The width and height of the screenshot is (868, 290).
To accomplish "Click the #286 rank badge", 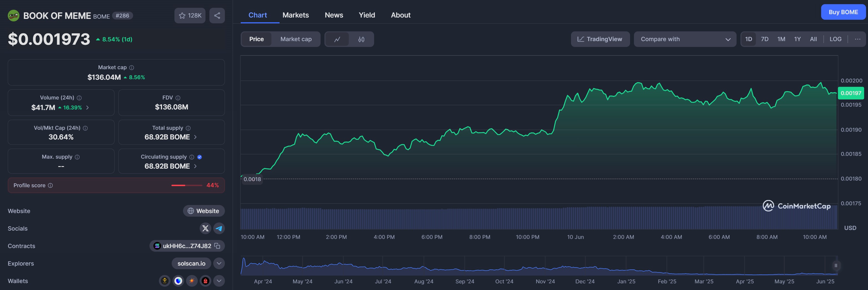I will click(x=122, y=16).
